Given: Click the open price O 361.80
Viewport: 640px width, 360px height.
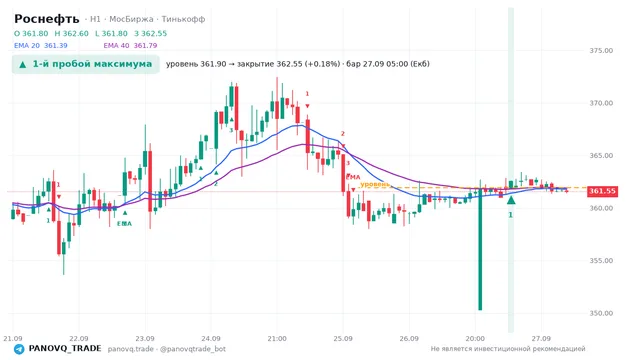Looking at the screenshot, I should tap(31, 33).
